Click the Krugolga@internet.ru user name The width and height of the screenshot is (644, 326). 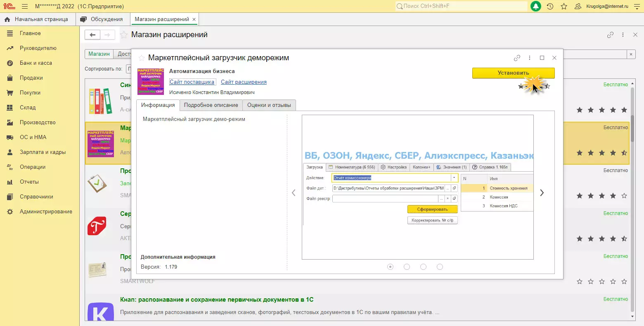tap(607, 6)
